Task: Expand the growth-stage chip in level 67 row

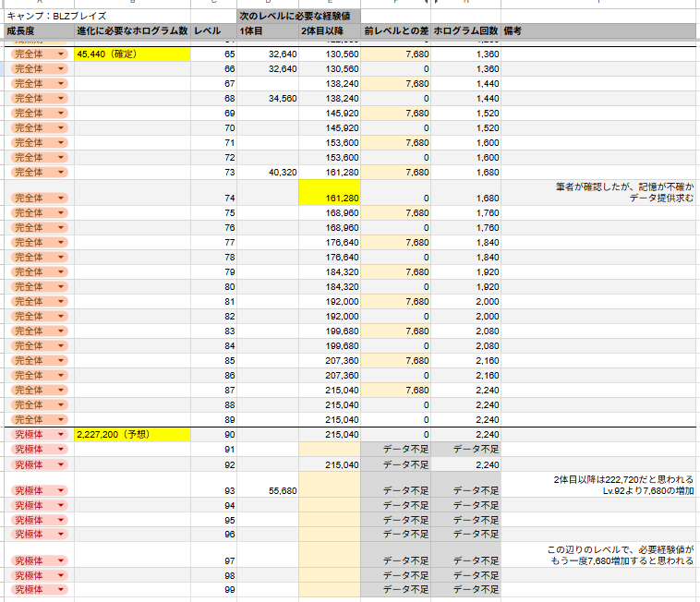Action: point(61,84)
